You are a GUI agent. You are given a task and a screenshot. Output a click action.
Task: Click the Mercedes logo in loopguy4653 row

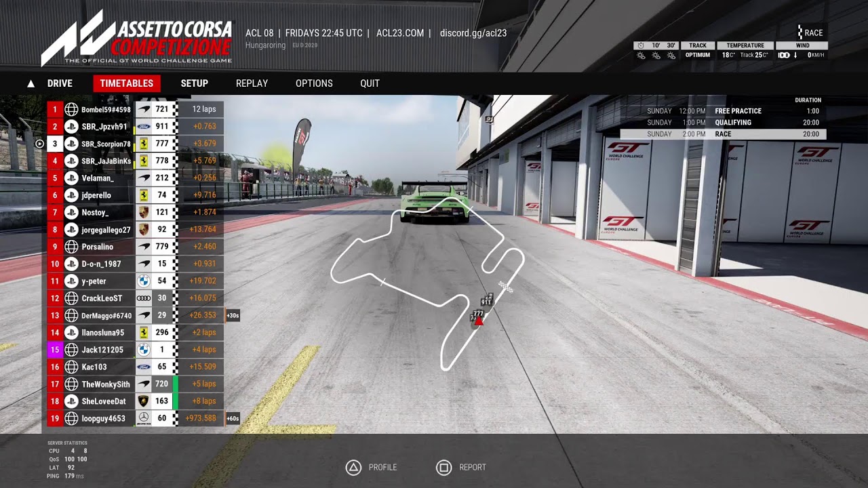point(144,418)
